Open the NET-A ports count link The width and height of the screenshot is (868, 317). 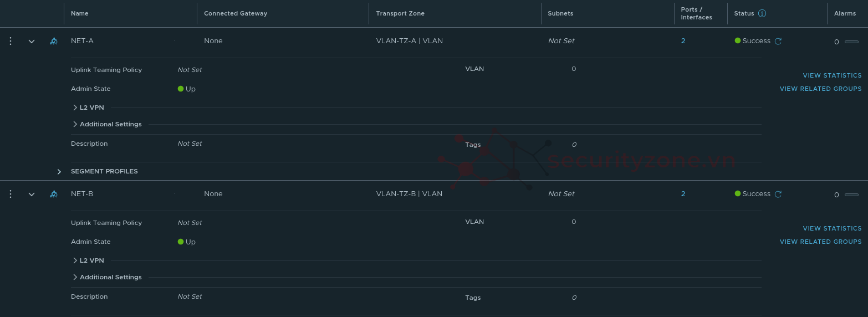pyautogui.click(x=683, y=41)
